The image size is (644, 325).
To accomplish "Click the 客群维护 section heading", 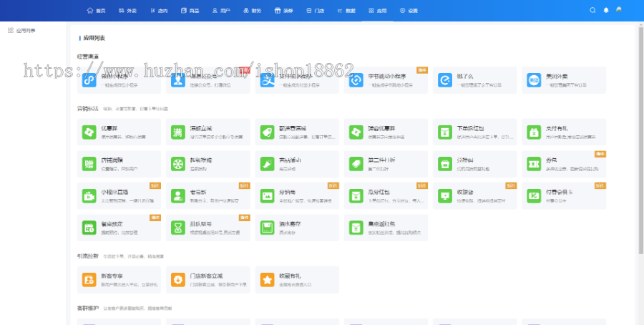I will [87, 308].
